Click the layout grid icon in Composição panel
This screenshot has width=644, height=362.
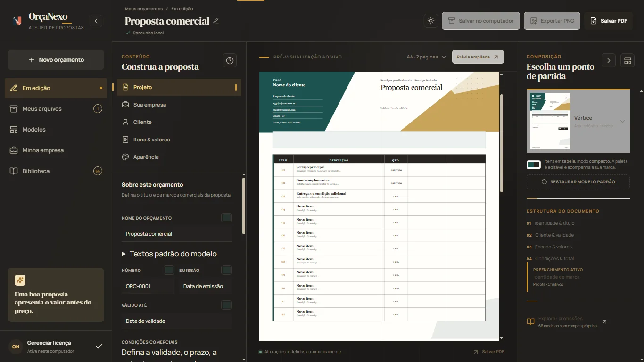pos(627,60)
